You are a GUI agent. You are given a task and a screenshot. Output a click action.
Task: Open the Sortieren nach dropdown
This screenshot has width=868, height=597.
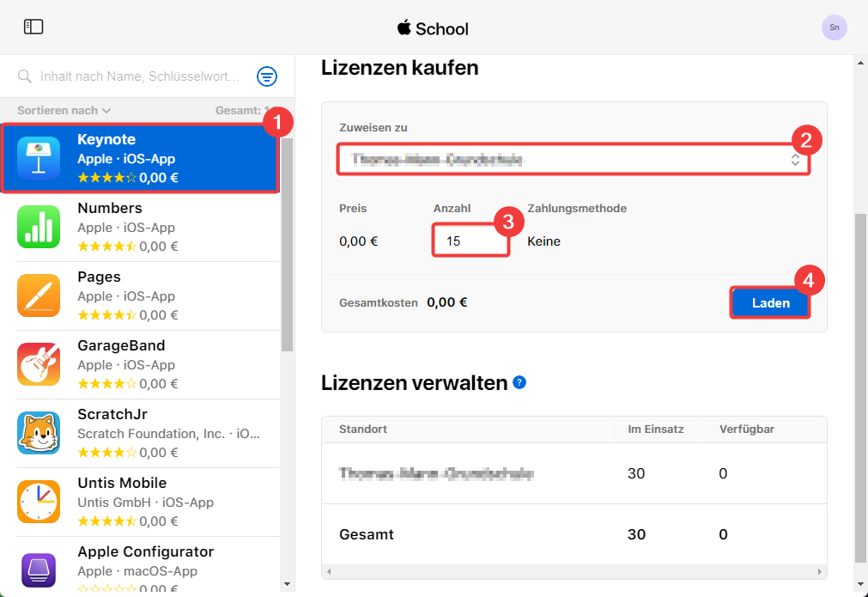[x=64, y=110]
